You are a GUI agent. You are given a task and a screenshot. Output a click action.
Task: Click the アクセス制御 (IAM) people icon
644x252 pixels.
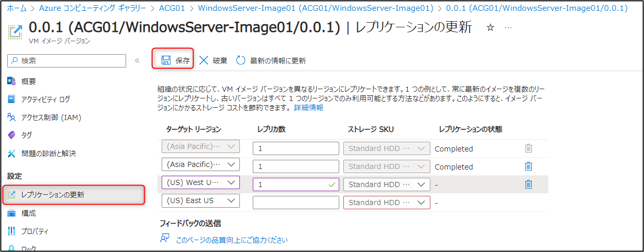tap(12, 117)
